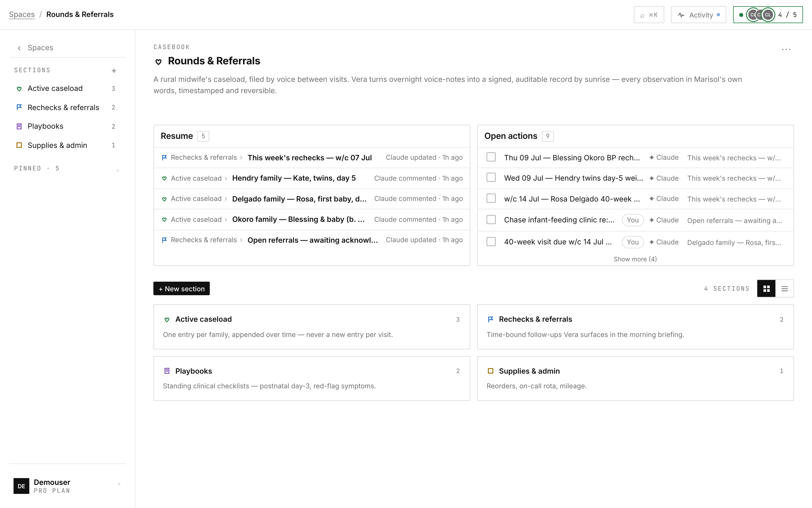Click flag icon in This week's rechecks resume row
The height and width of the screenshot is (508, 812).
(x=164, y=157)
